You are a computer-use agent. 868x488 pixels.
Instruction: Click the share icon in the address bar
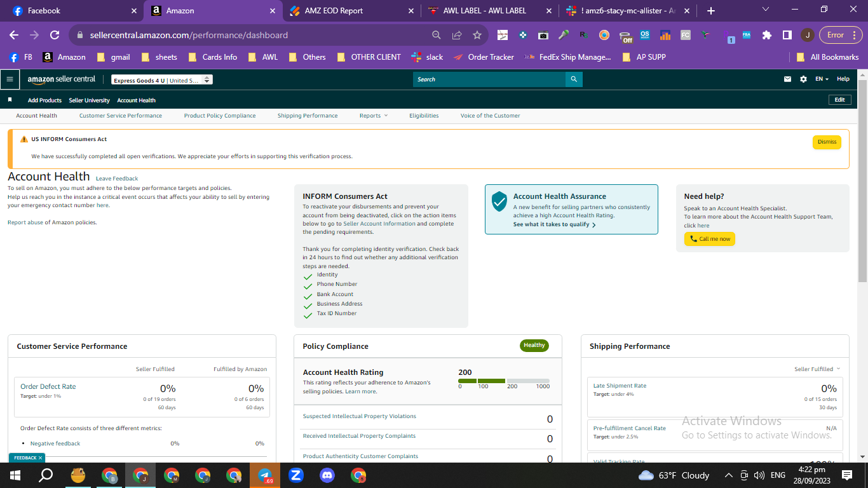pyautogui.click(x=457, y=35)
